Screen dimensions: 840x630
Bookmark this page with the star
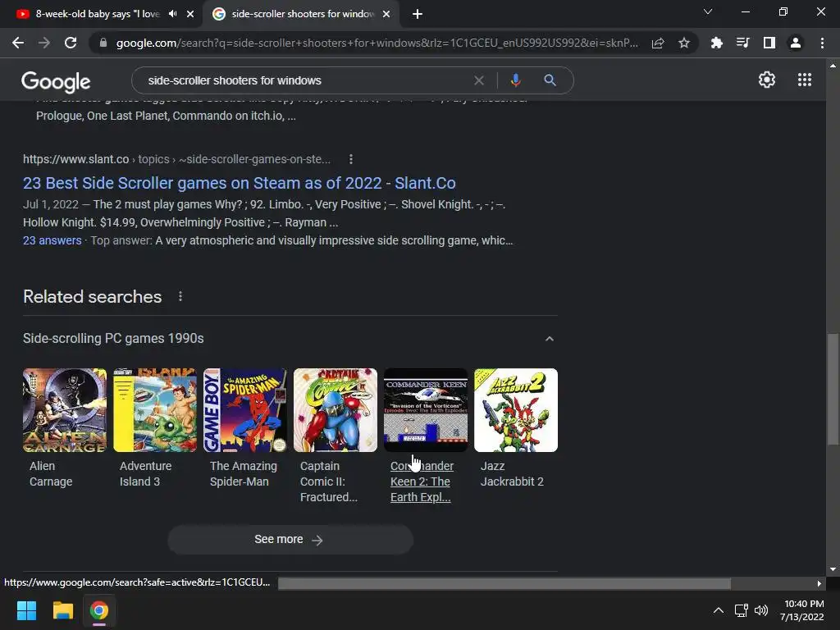[683, 43]
